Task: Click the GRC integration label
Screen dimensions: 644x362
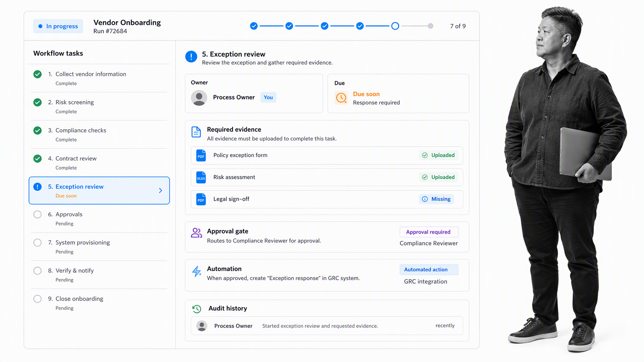Action: click(x=425, y=282)
